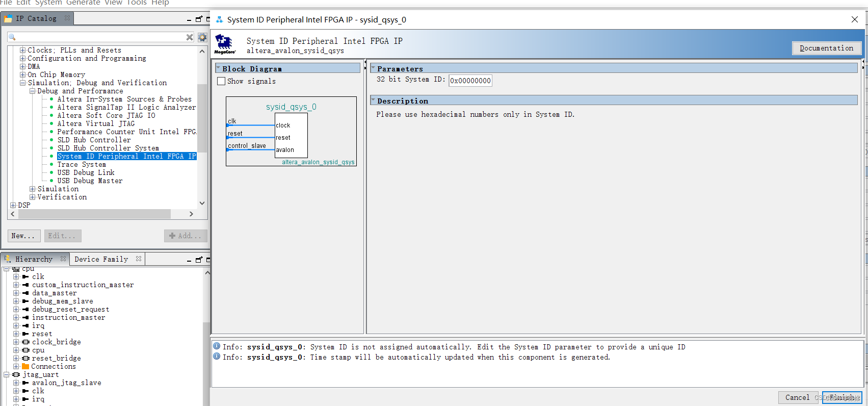Click the sysid_qsys_0 block diagram box
Image resolution: width=868 pixels, height=406 pixels.
[291, 132]
